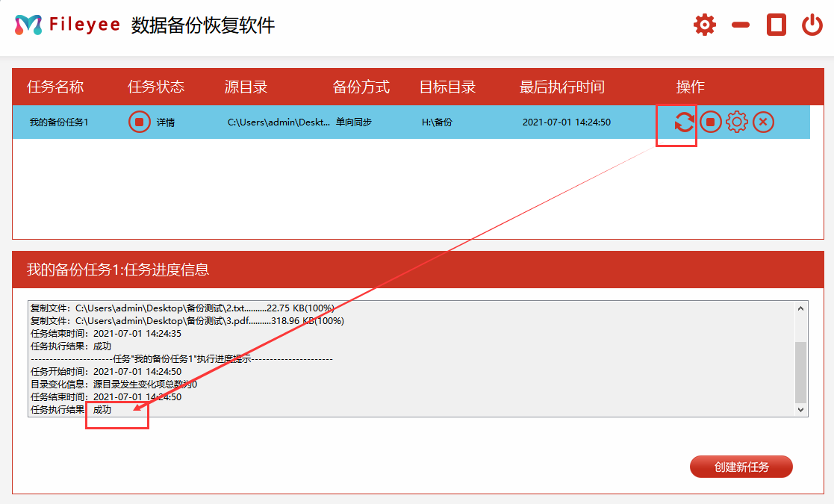Click the power exit icon at top right
The height and width of the screenshot is (504, 834).
click(813, 24)
